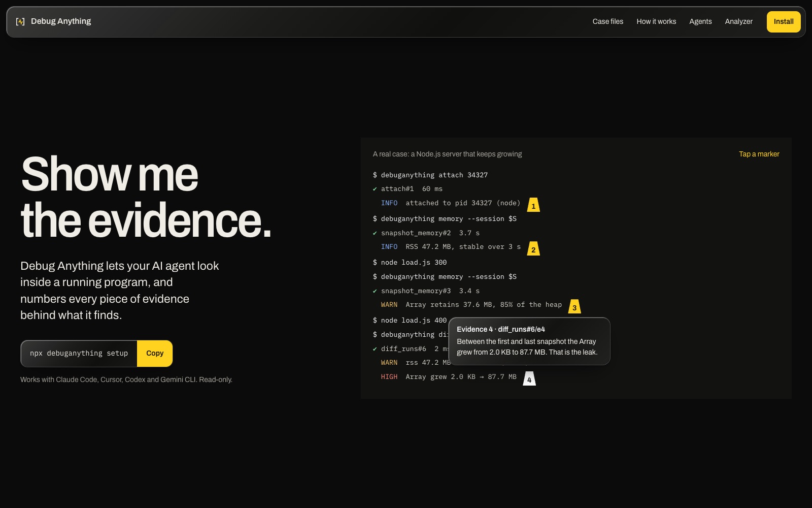Screen dimensions: 812x508
Task: Open evidence marker 1 beside attached to pid
Action: click(x=533, y=205)
